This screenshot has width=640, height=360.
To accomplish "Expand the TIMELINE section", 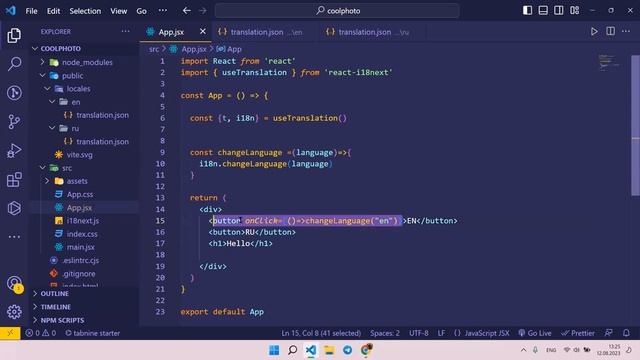I will coord(56,307).
